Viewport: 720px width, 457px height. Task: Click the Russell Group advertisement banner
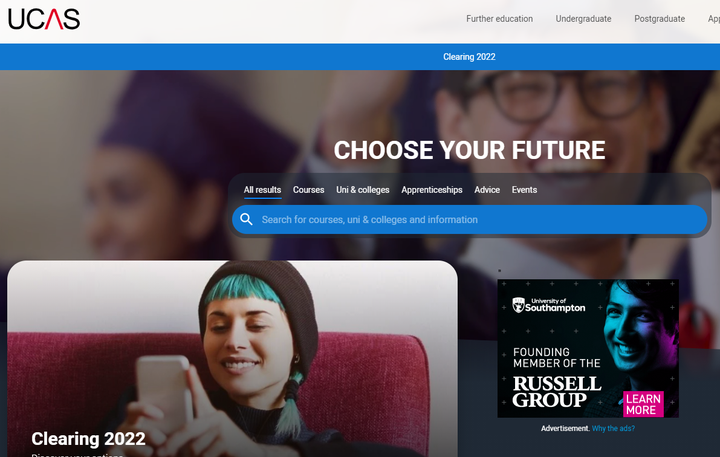click(588, 349)
